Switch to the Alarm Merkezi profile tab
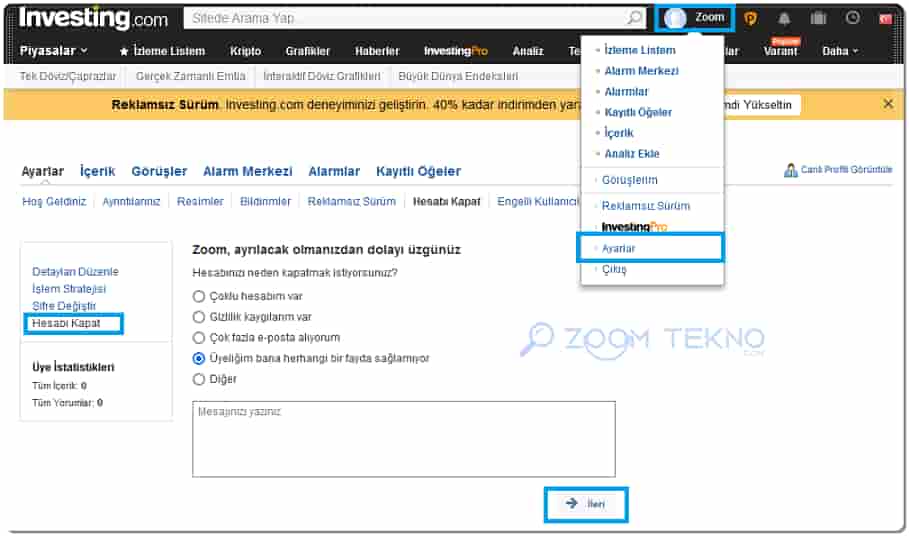 248,172
